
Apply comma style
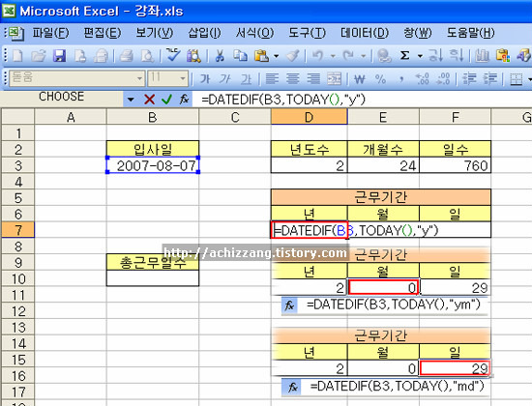coord(401,79)
